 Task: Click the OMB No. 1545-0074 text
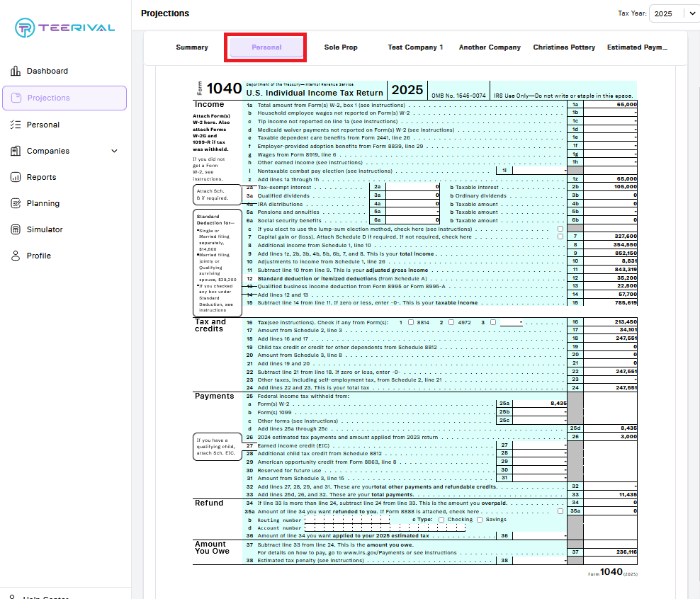[x=458, y=96]
